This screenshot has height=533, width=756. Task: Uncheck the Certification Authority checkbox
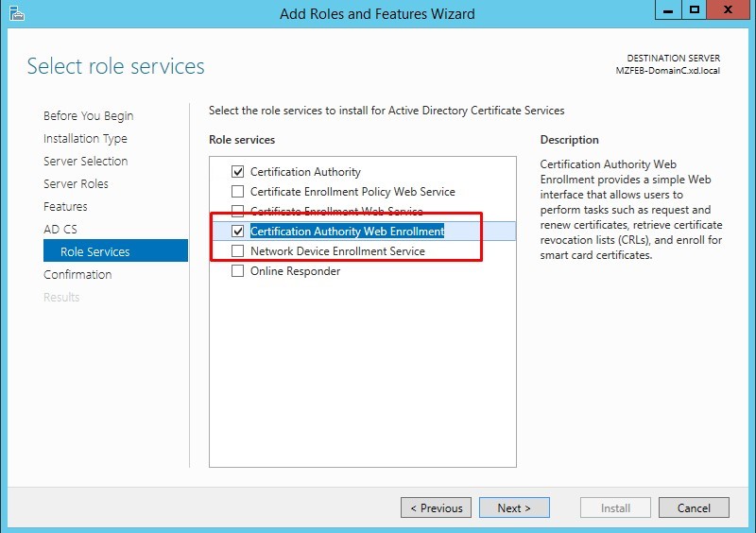point(238,172)
